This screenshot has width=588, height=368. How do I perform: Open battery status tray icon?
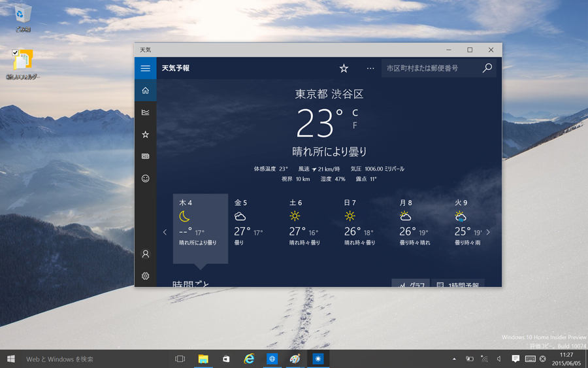point(470,359)
